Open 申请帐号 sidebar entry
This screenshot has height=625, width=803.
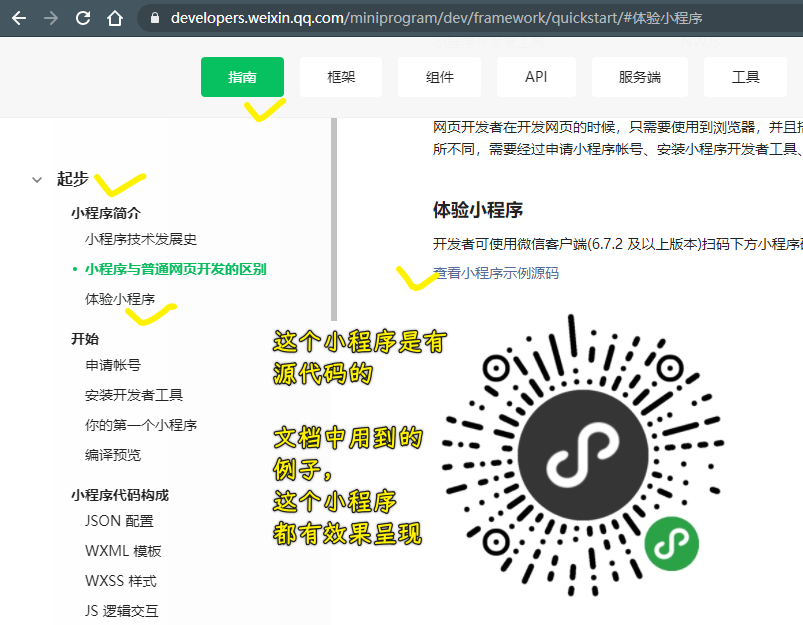click(x=113, y=365)
